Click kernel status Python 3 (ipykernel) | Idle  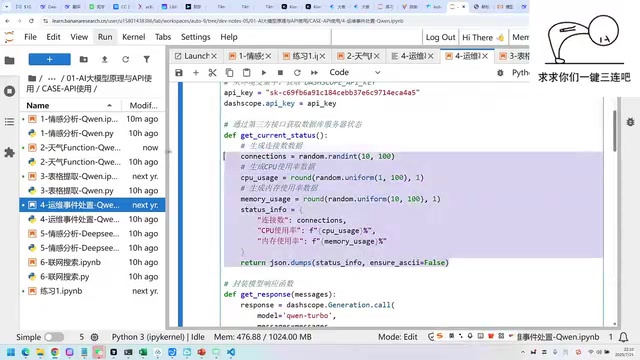click(158, 337)
